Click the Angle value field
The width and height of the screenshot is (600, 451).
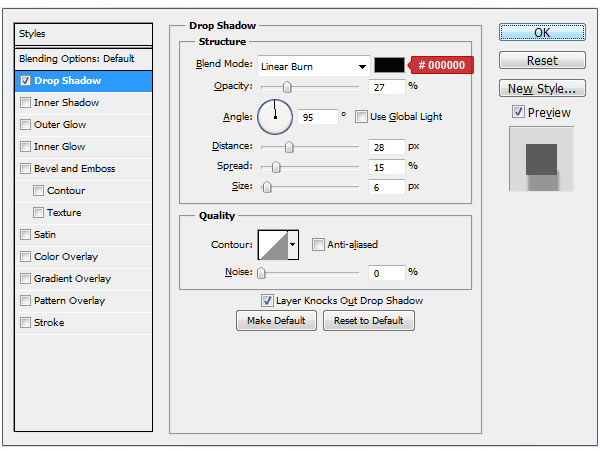pyautogui.click(x=318, y=117)
